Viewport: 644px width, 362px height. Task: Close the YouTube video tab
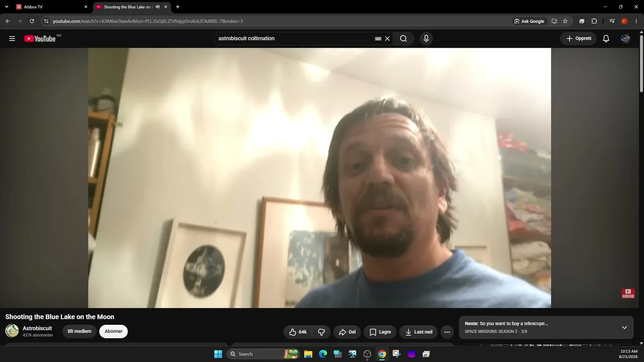coord(166,7)
